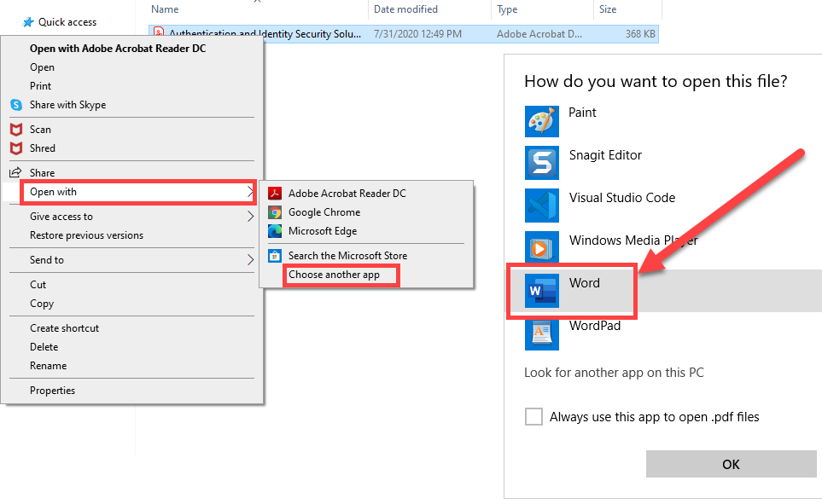Choose Cut from the context menu

point(38,285)
